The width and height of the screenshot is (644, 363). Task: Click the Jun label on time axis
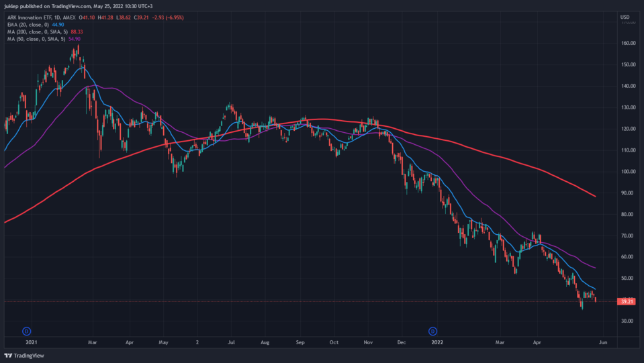point(603,342)
